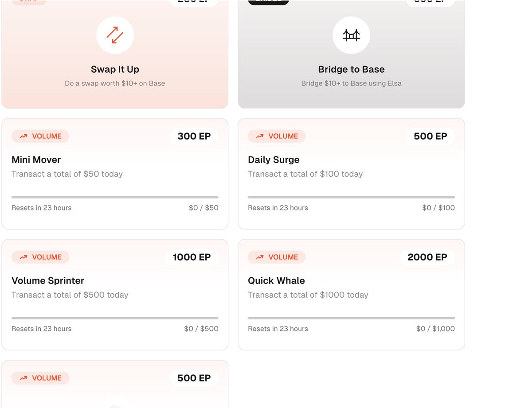Click the Quick Whale progress bar
The height and width of the screenshot is (408, 532).
(x=351, y=318)
